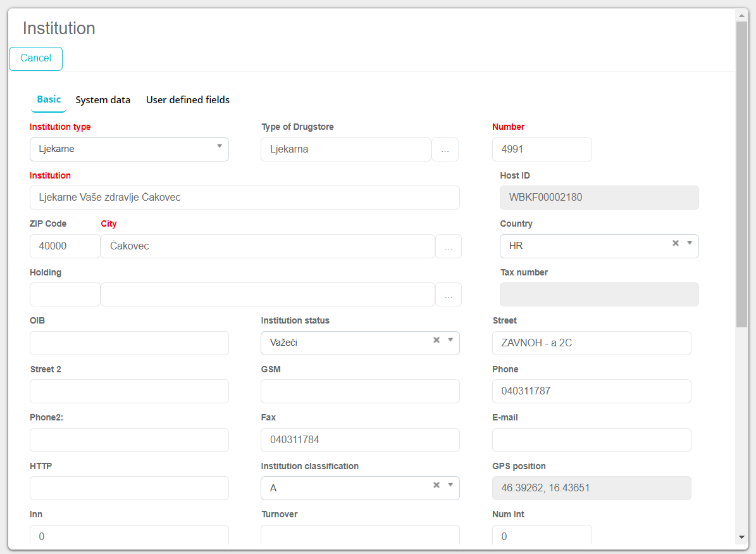Viewport: 756px width, 554px height.
Task: Open the Institution status dropdown arrow
Action: 450,340
